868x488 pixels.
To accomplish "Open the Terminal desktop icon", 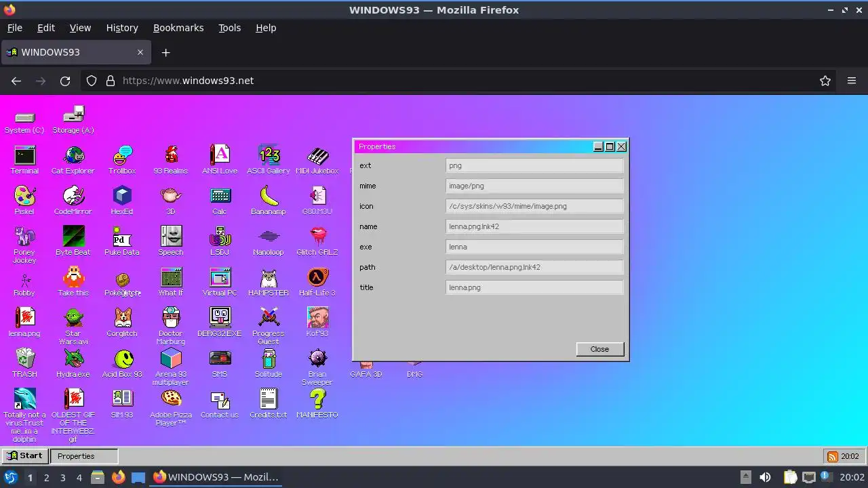I will (x=24, y=161).
